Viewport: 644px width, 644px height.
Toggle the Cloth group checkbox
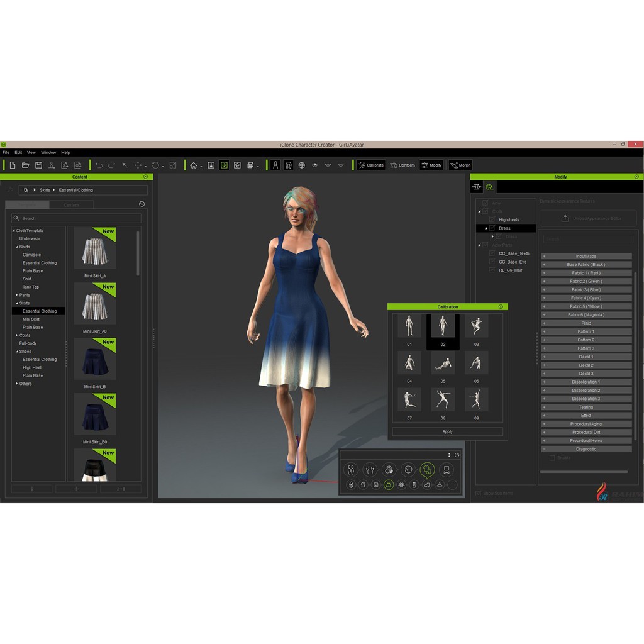tap(486, 211)
